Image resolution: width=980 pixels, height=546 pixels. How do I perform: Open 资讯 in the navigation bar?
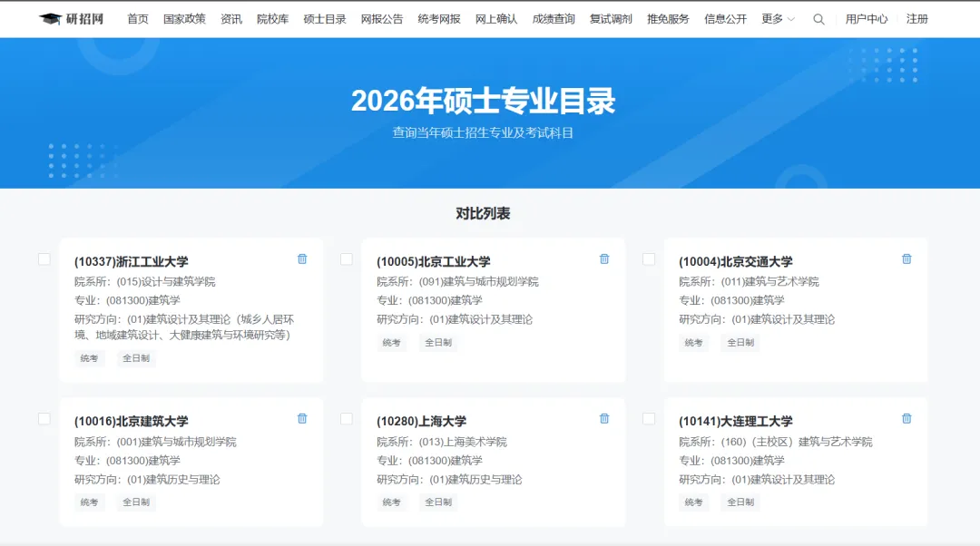(231, 19)
